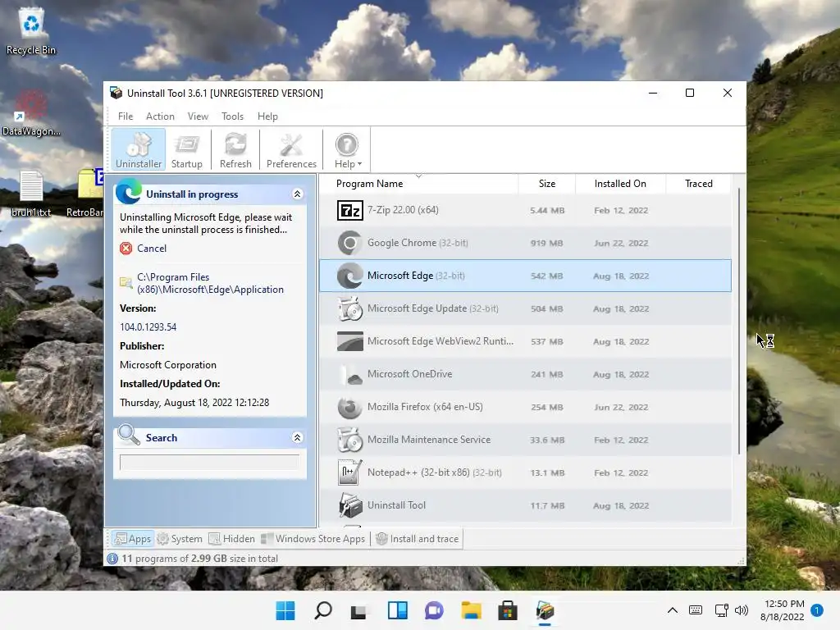The height and width of the screenshot is (630, 840).
Task: Open File Explorer from the taskbar
Action: tap(471, 610)
